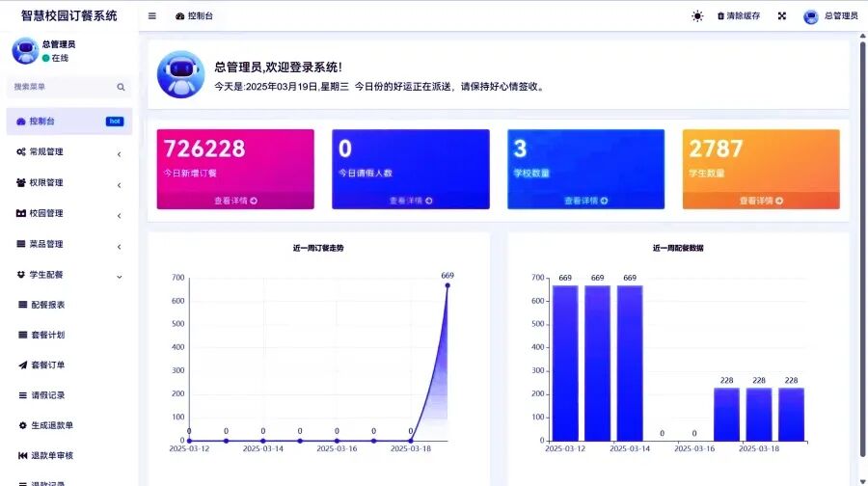The image size is (868, 486).
Task: Click the header user avatar icon
Action: coord(811,16)
